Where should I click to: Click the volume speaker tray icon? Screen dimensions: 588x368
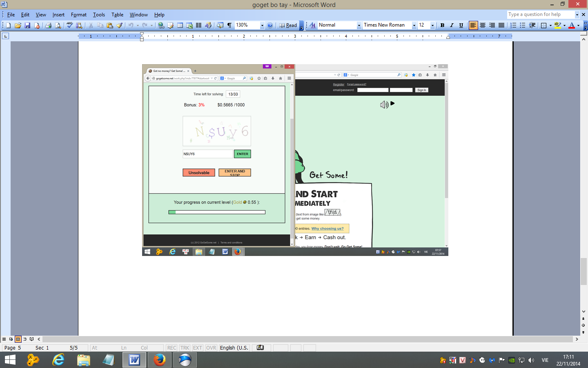(531, 360)
